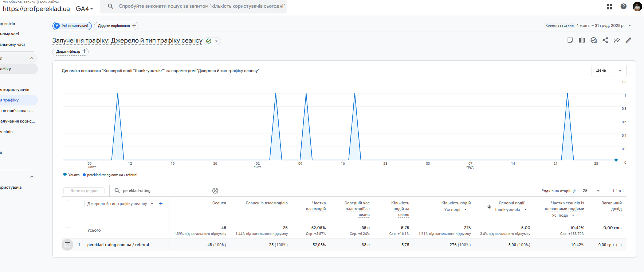The width and height of the screenshot is (644, 272).
Task: Click the share report icon
Action: [x=605, y=40]
